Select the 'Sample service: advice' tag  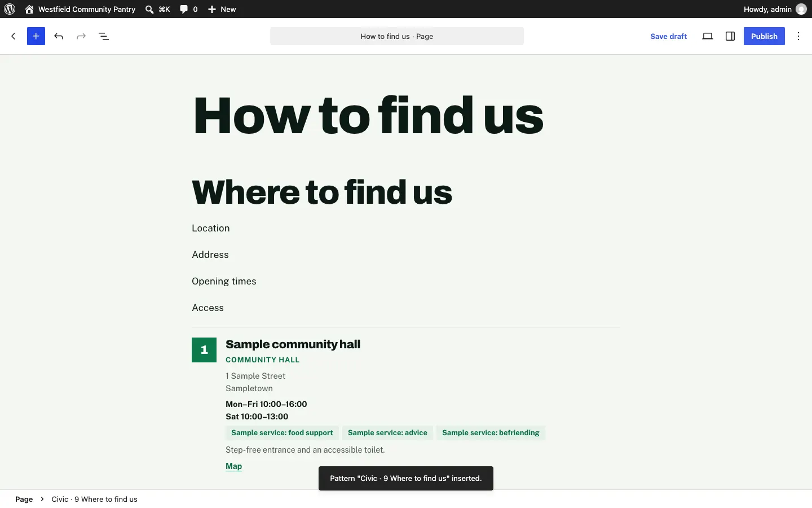(387, 433)
